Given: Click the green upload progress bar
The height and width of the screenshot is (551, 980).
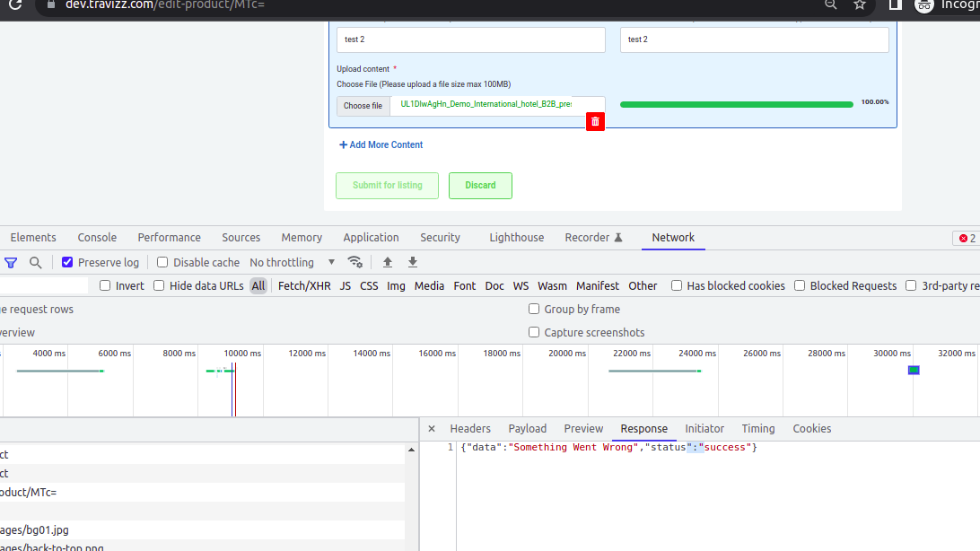Looking at the screenshot, I should pos(736,104).
